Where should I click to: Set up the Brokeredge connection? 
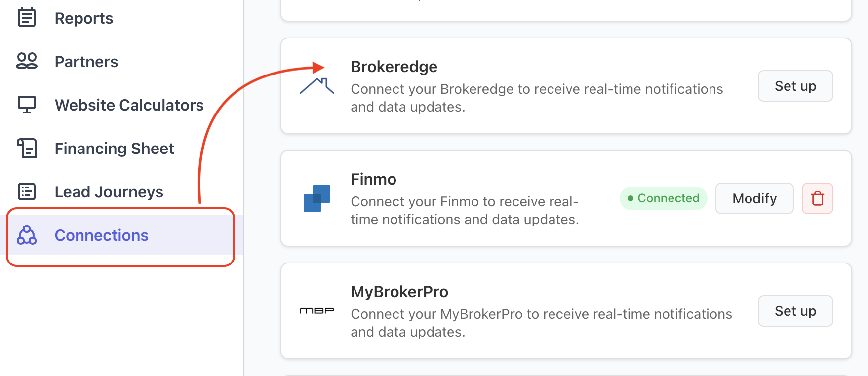[x=795, y=86]
